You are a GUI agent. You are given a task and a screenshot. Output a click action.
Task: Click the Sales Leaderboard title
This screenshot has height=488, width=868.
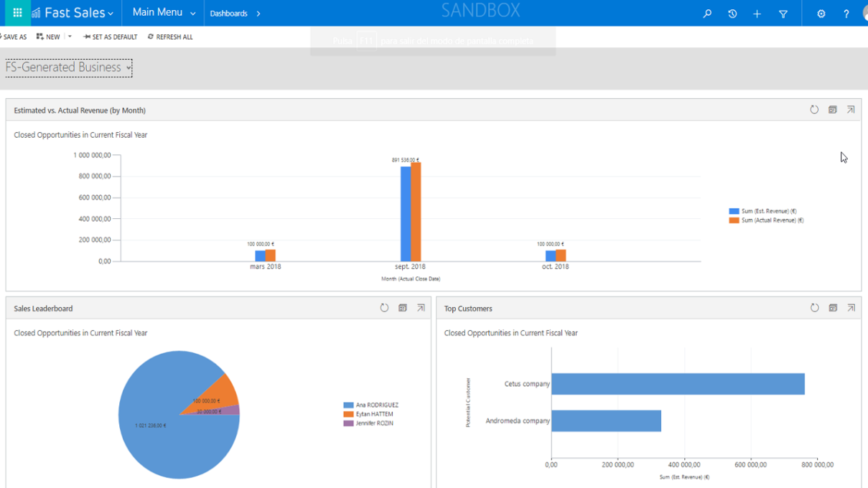click(x=43, y=309)
